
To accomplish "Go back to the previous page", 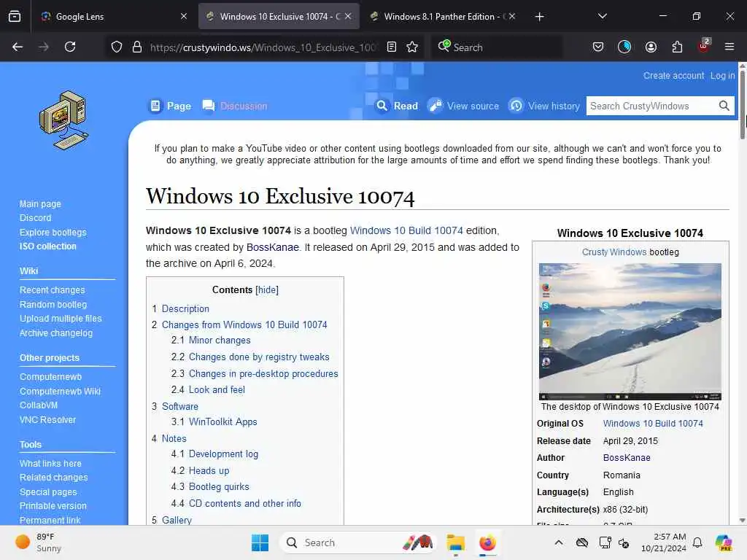I will pyautogui.click(x=18, y=47).
